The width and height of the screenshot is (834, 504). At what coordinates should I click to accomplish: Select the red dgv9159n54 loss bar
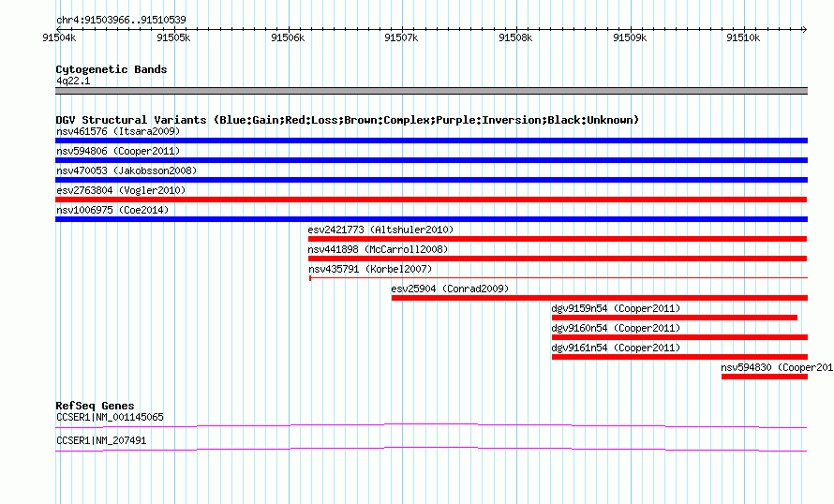(675, 318)
